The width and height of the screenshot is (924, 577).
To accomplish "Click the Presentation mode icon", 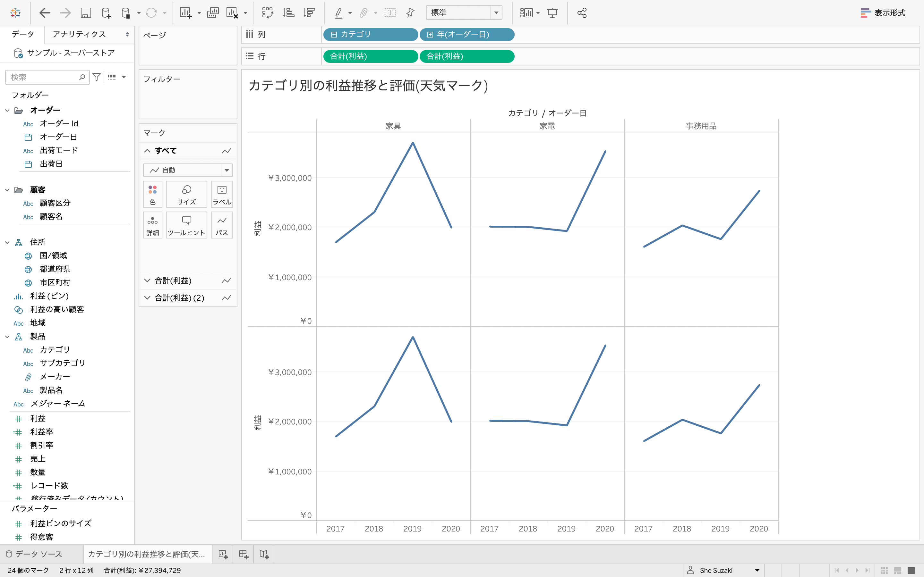I will [552, 13].
